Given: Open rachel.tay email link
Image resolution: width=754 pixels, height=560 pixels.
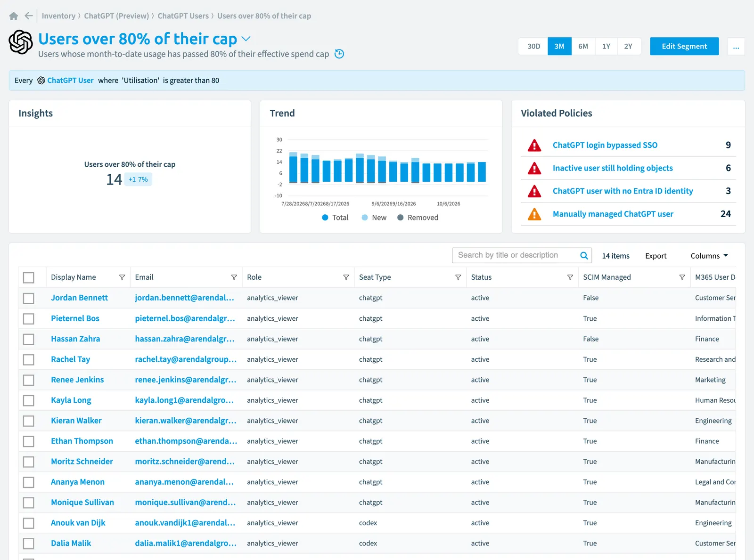Looking at the screenshot, I should pos(186,359).
